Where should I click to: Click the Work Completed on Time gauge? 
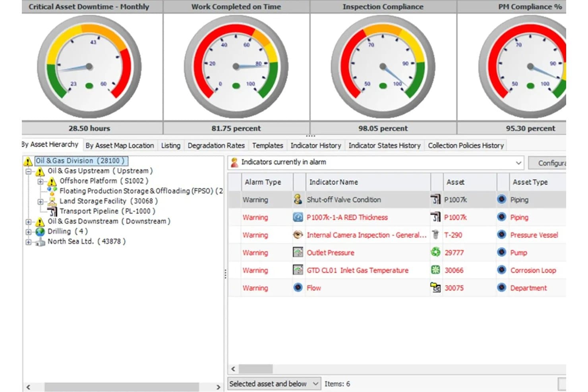(x=236, y=67)
